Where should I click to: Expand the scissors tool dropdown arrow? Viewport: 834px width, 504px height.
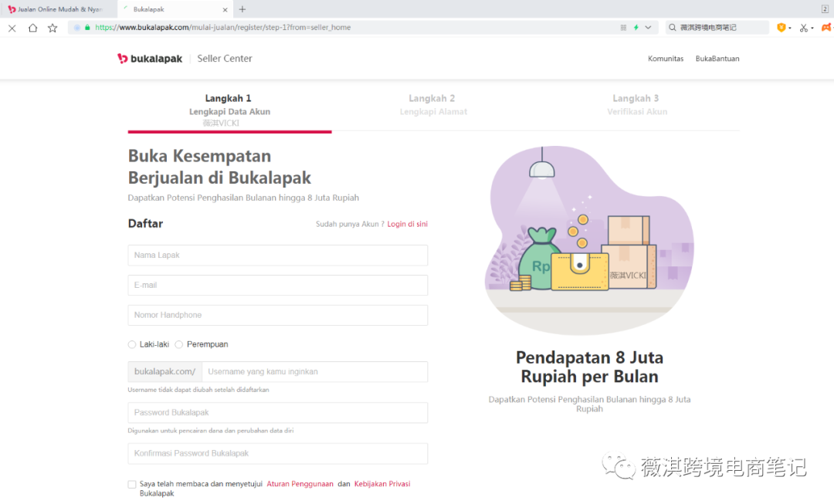click(812, 29)
